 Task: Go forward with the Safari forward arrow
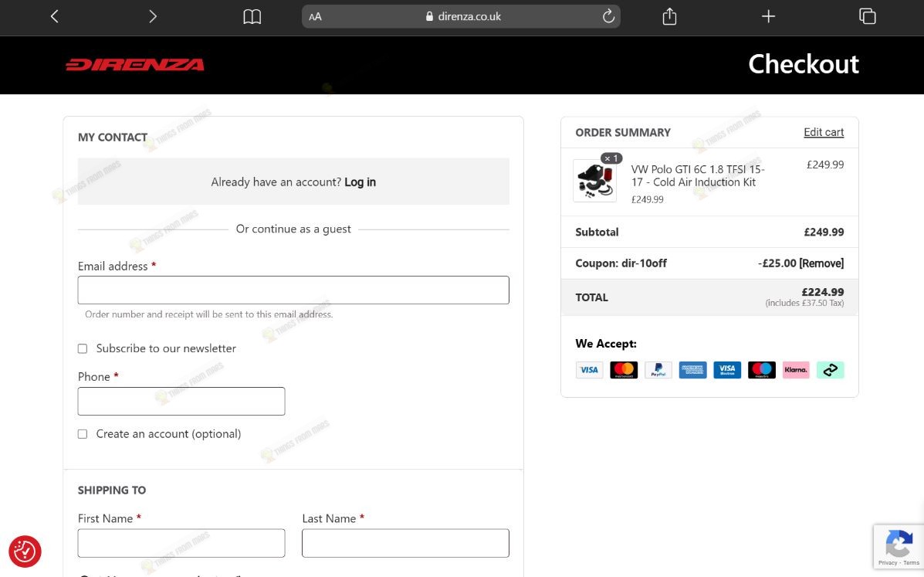[x=153, y=16]
